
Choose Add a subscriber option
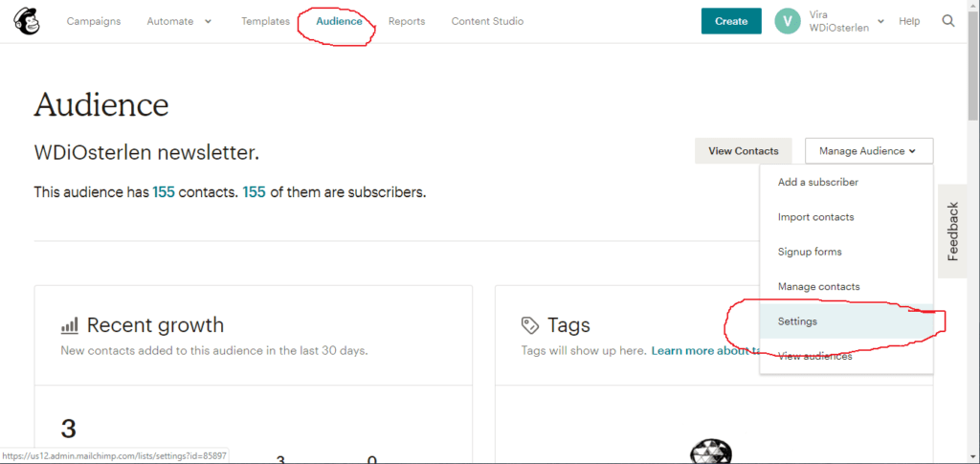818,182
